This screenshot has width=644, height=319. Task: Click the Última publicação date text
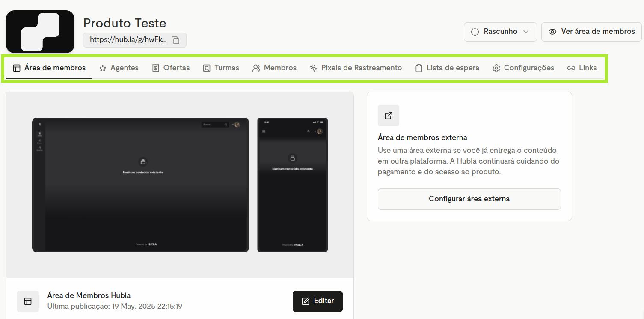115,307
